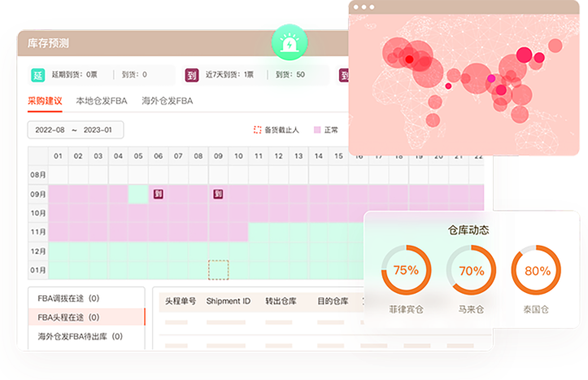Click the green 延 delayed arrival badge
The image size is (588, 380).
point(37,75)
